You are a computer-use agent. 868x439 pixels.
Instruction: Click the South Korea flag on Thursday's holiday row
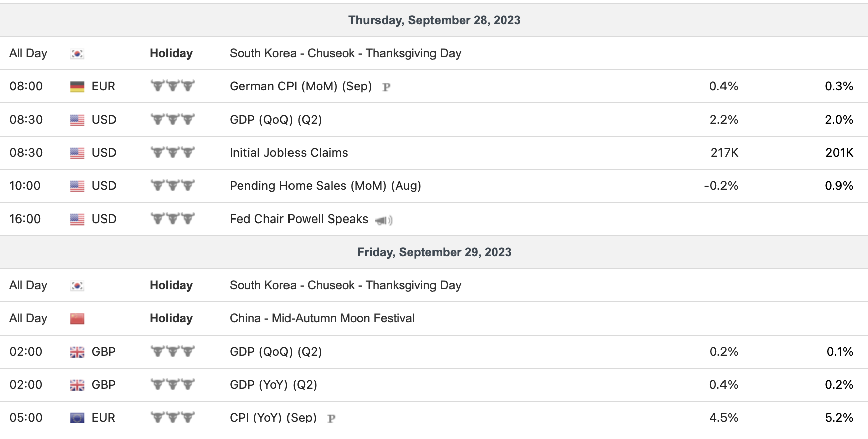point(77,54)
